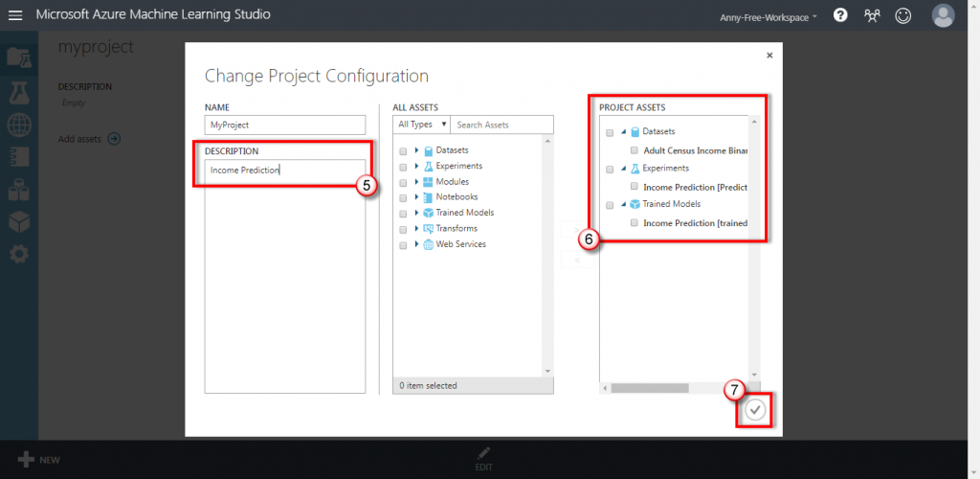Click the Project Assets scroll-up arrow
Screen dimensions: 980x479
coord(754,122)
